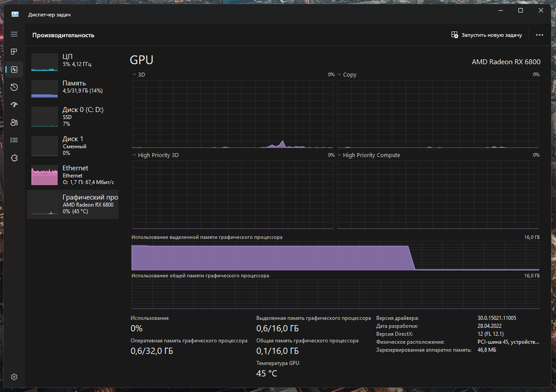Click the driver version '30.0.15021.11005'
Image resolution: width=556 pixels, height=392 pixels.
pyautogui.click(x=496, y=318)
